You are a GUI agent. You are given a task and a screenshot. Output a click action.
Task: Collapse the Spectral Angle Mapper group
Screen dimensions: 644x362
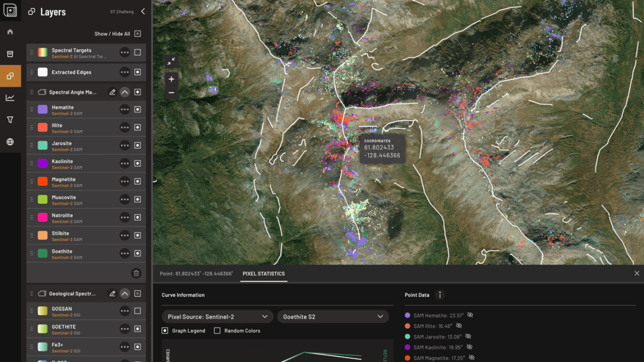click(x=125, y=92)
